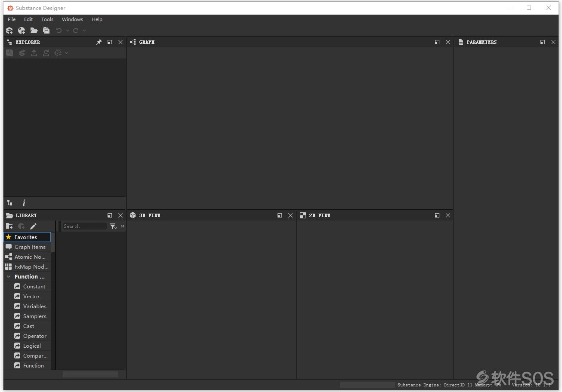Close the 3D View panel
This screenshot has height=392, width=562.
[x=290, y=215]
